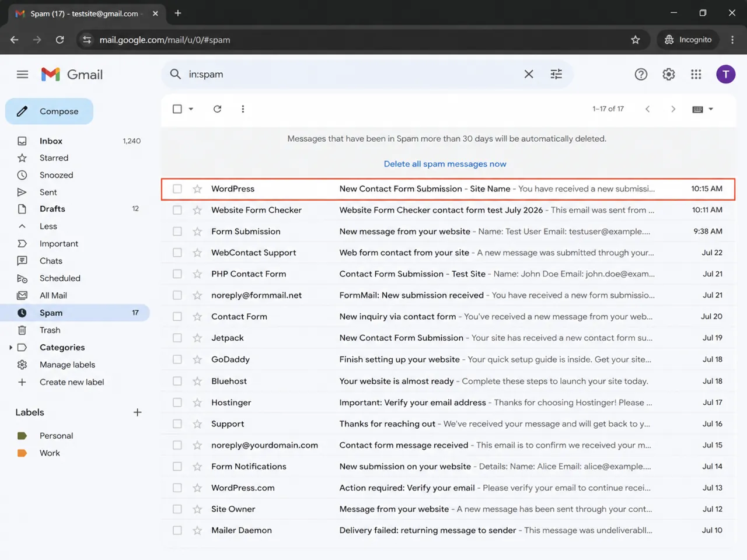The image size is (747, 560).
Task: Click the search magnifier icon
Action: point(175,74)
